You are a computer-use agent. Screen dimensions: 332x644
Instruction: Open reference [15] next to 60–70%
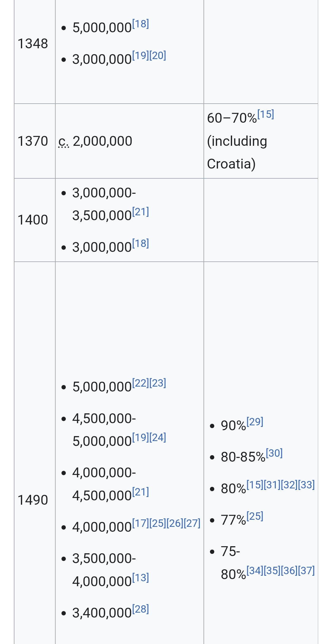266,114
